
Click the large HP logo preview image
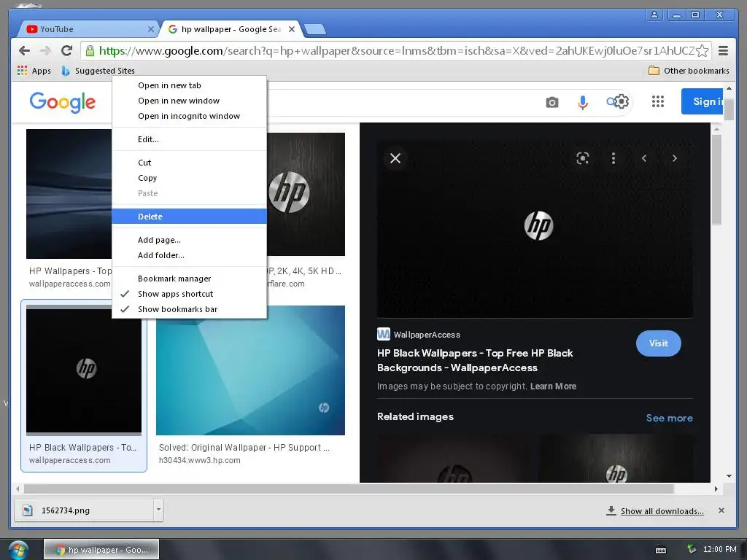point(535,228)
